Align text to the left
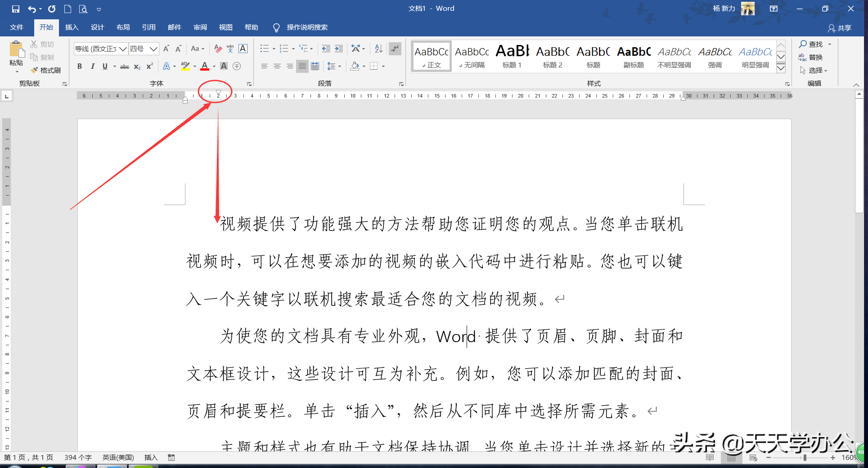The height and width of the screenshot is (468, 868). click(x=265, y=66)
